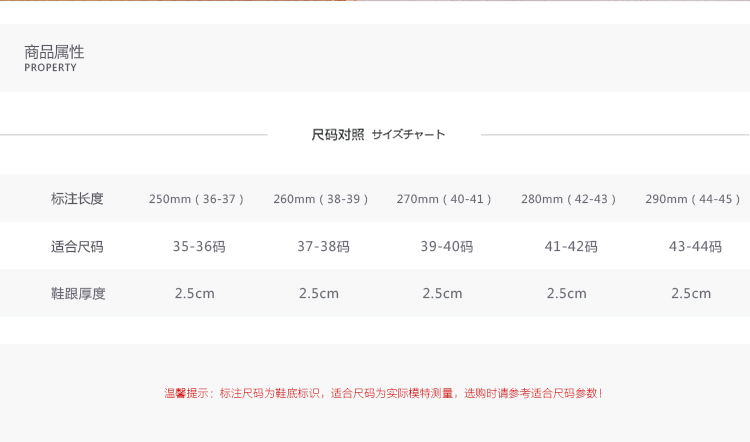Screen dimensions: 750x442
Task: Click the サイズチャート label
Action: pyautogui.click(x=408, y=134)
